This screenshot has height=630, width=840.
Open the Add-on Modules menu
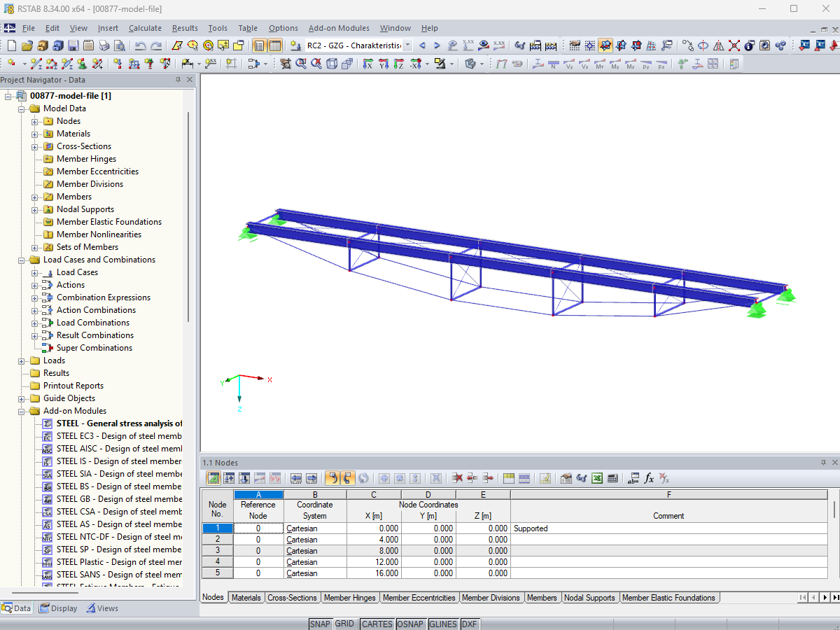[x=339, y=28]
